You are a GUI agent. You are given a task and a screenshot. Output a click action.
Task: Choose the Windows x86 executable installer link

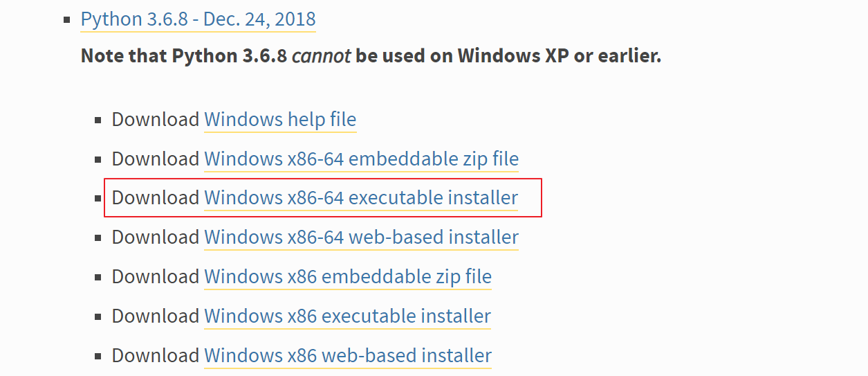click(348, 316)
